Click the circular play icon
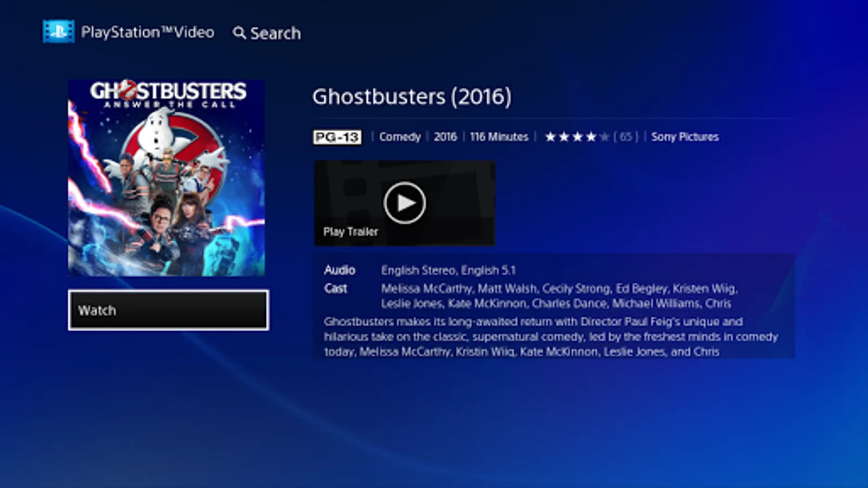The height and width of the screenshot is (488, 868). [x=405, y=203]
